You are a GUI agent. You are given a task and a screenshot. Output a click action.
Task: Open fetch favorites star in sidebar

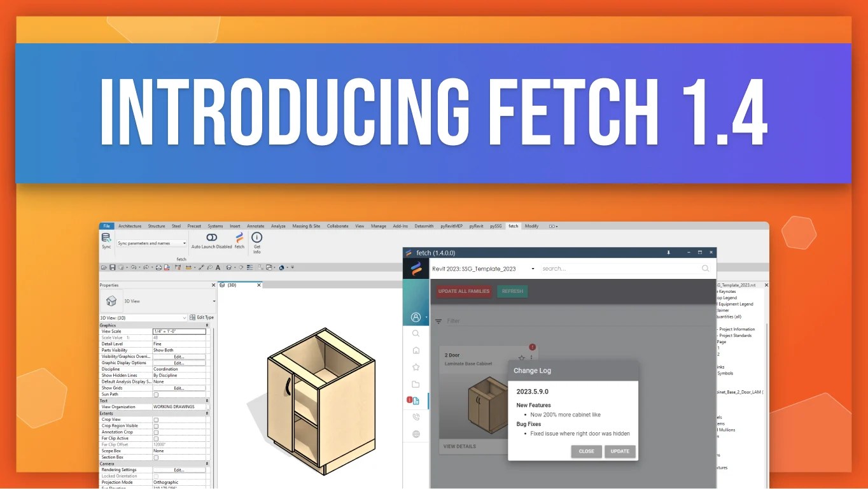tap(416, 367)
